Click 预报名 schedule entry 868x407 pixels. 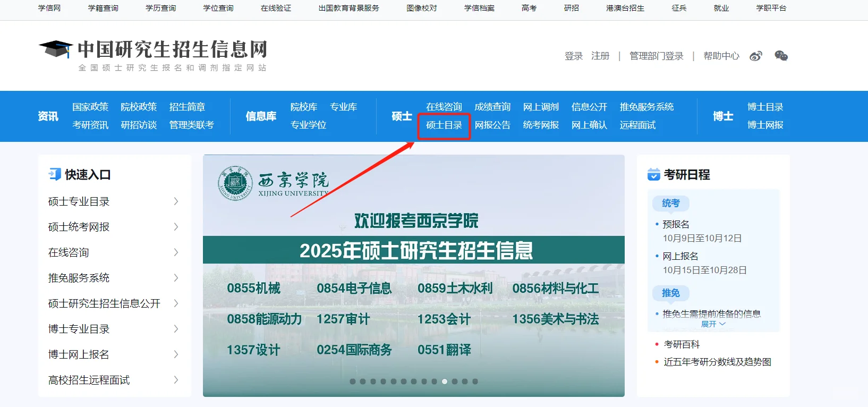coord(676,224)
